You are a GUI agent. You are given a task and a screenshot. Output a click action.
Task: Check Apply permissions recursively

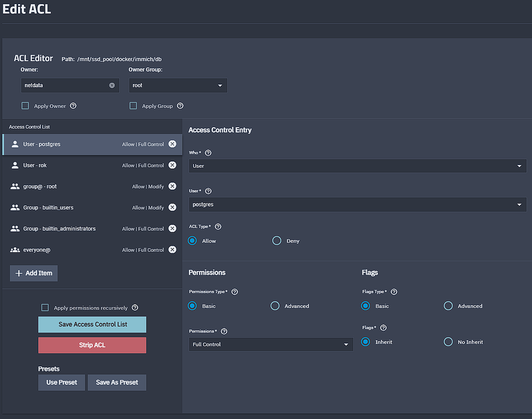coord(45,308)
